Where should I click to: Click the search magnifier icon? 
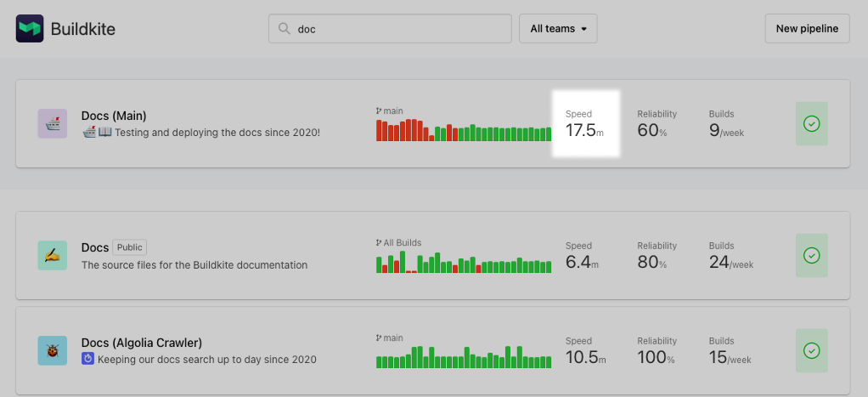tap(284, 28)
